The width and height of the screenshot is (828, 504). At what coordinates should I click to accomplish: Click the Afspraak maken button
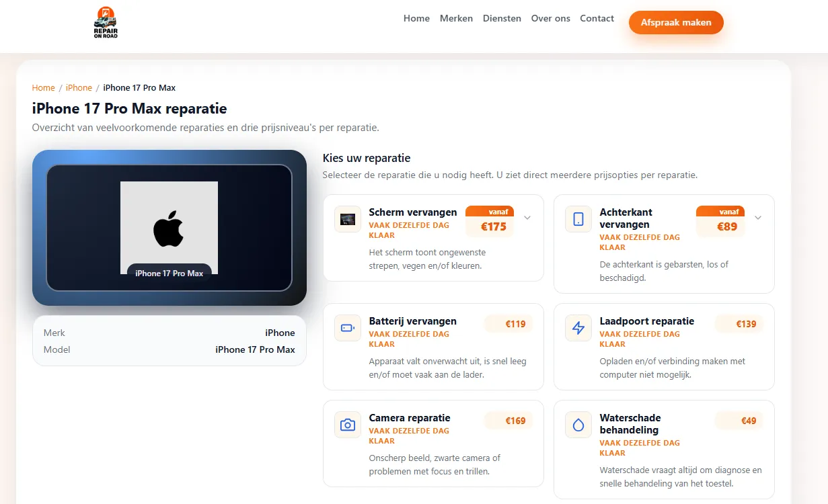676,22
